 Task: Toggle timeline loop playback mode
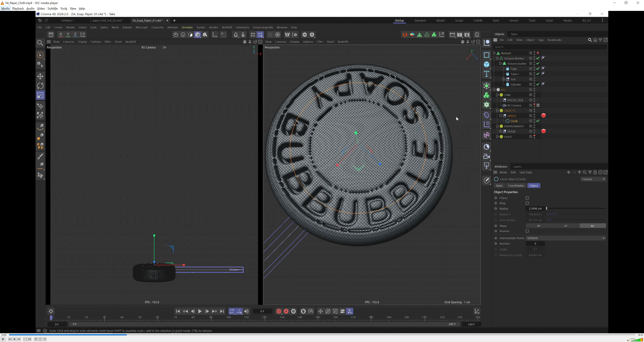[x=232, y=311]
